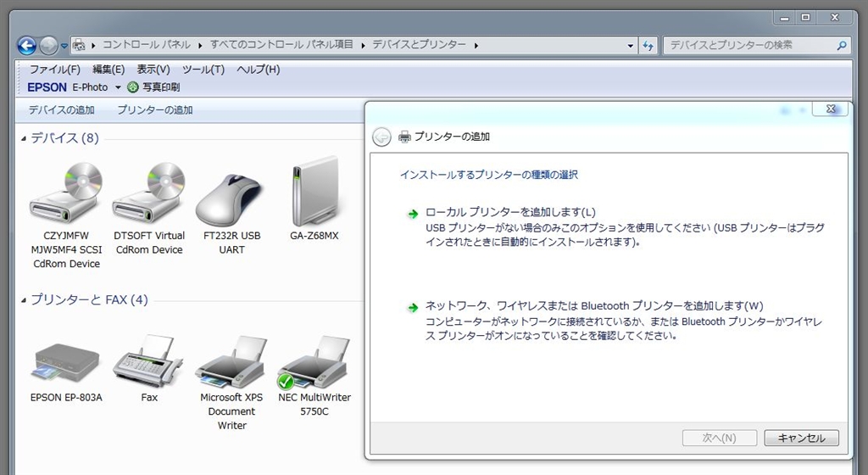Open the 表示(V) menu

153,70
